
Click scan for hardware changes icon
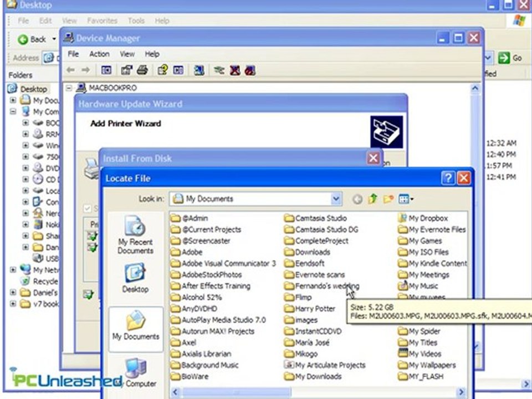pyautogui.click(x=199, y=70)
